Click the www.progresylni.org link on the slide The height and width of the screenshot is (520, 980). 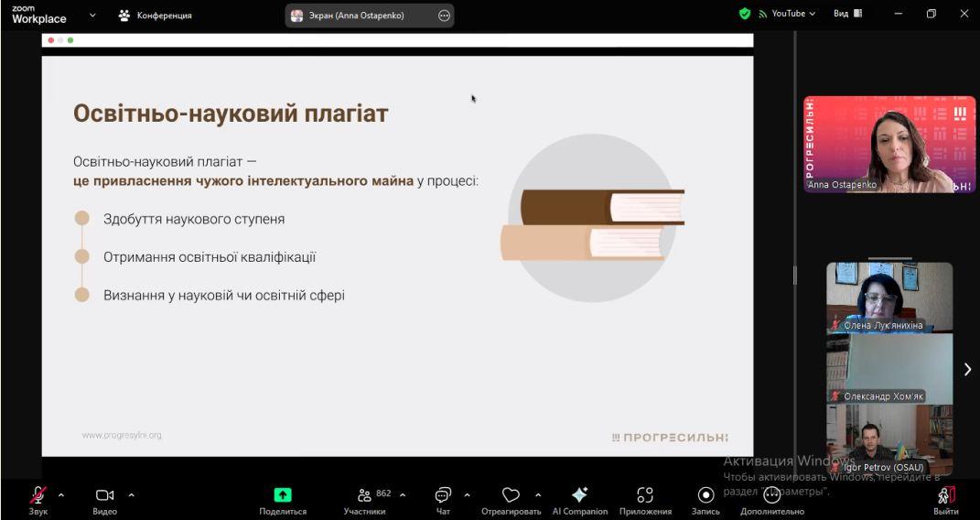pyautogui.click(x=122, y=435)
